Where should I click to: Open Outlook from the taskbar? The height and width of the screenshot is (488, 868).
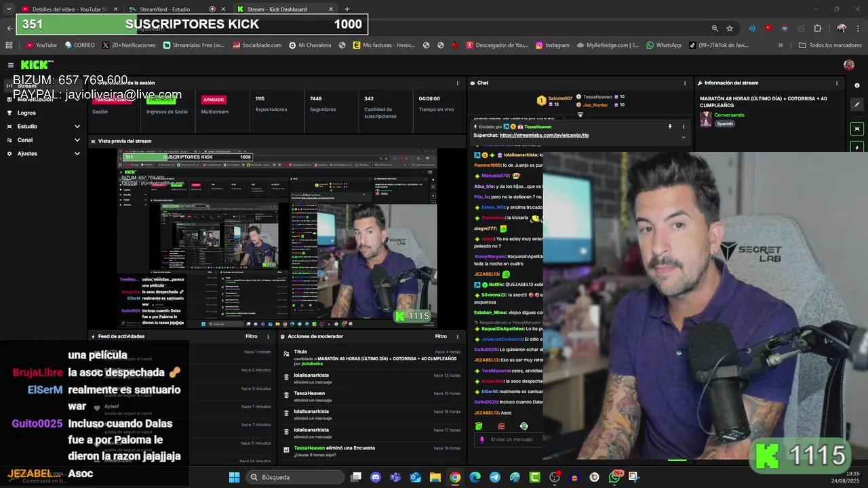[415, 477]
